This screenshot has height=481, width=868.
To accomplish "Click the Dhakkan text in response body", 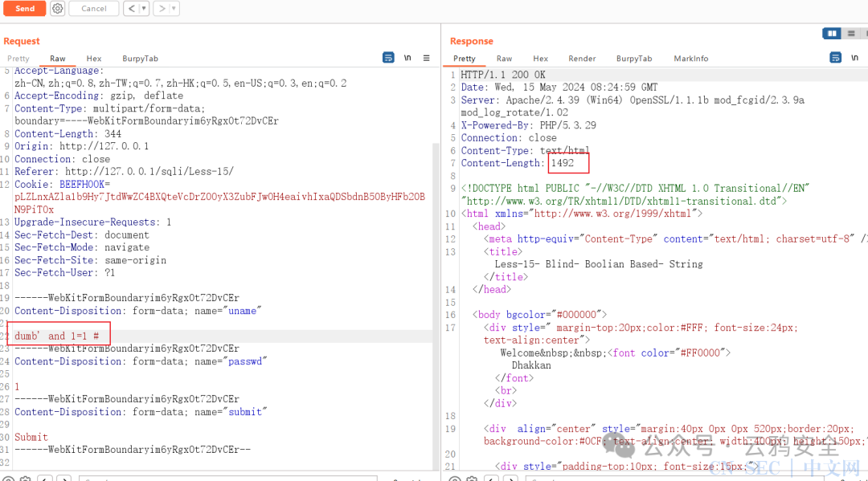I will [x=531, y=365].
